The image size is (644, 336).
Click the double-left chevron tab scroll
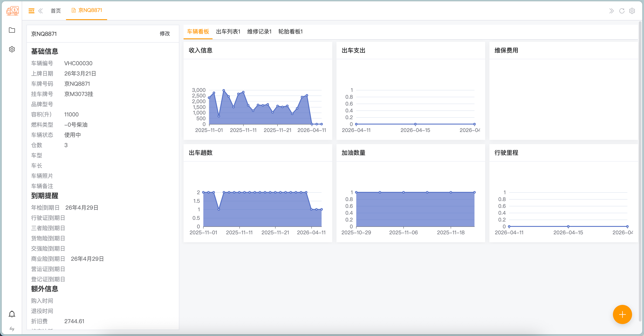40,11
